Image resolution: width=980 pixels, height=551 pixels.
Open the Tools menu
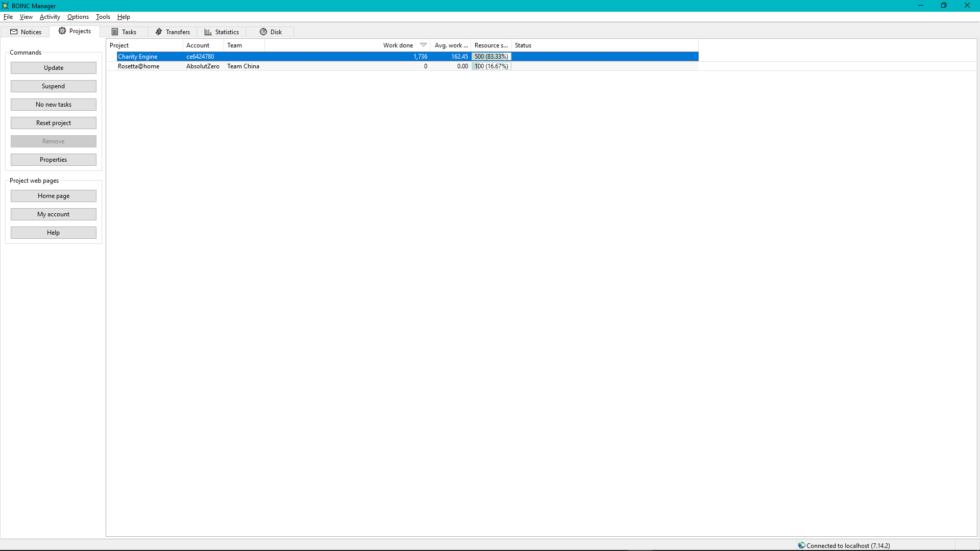click(103, 17)
